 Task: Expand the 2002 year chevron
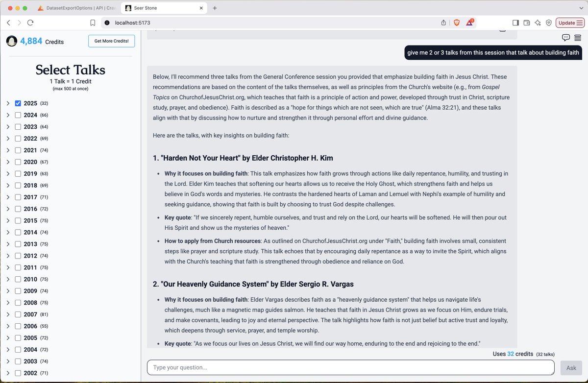click(x=8, y=373)
